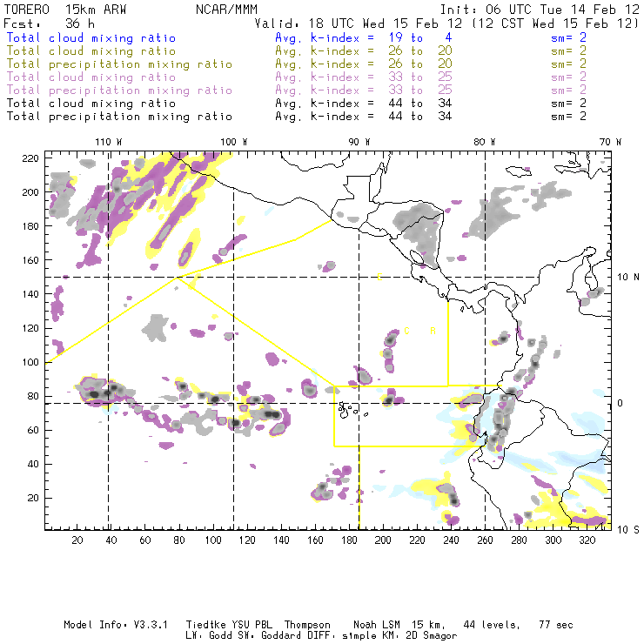Select '44 levels,' text

492,625
